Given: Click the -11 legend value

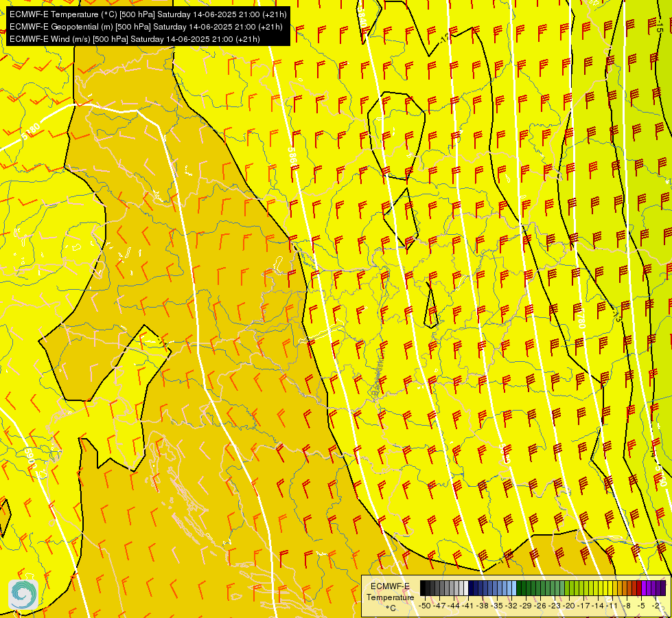Looking at the screenshot, I should pos(612,606).
